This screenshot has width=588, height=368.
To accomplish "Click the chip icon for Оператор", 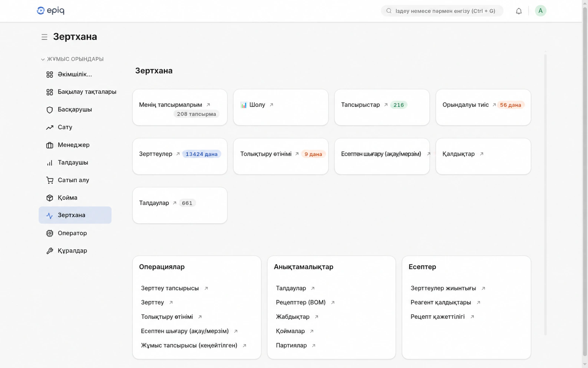I will pyautogui.click(x=50, y=233).
